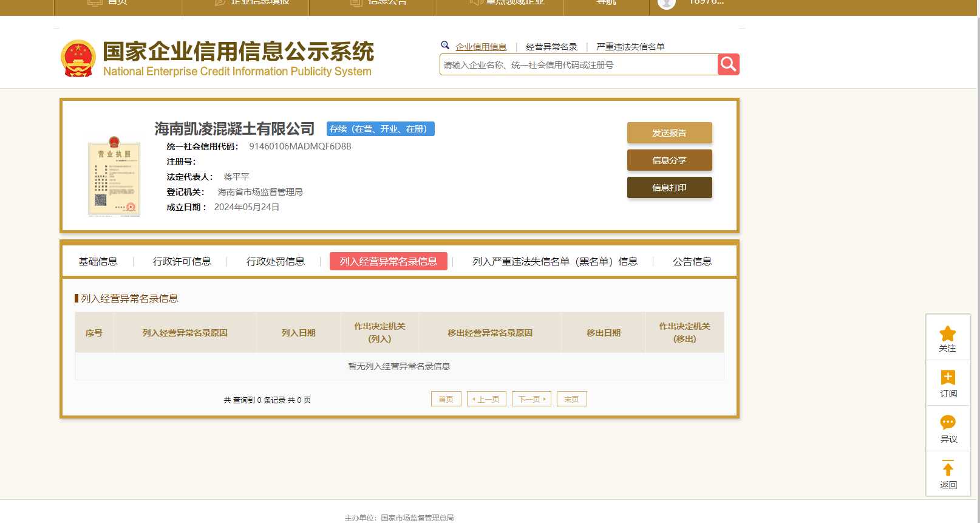Click the credit code 91460106MADMQF6D8B
Viewport: 980px width, 523px height.
tap(300, 146)
